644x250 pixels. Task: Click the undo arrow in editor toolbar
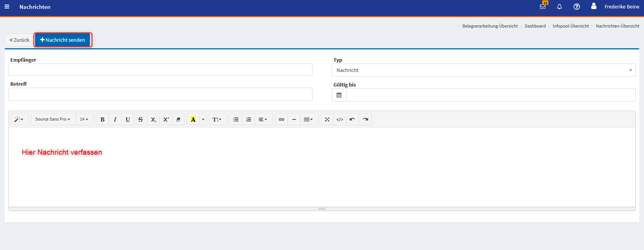(x=353, y=119)
